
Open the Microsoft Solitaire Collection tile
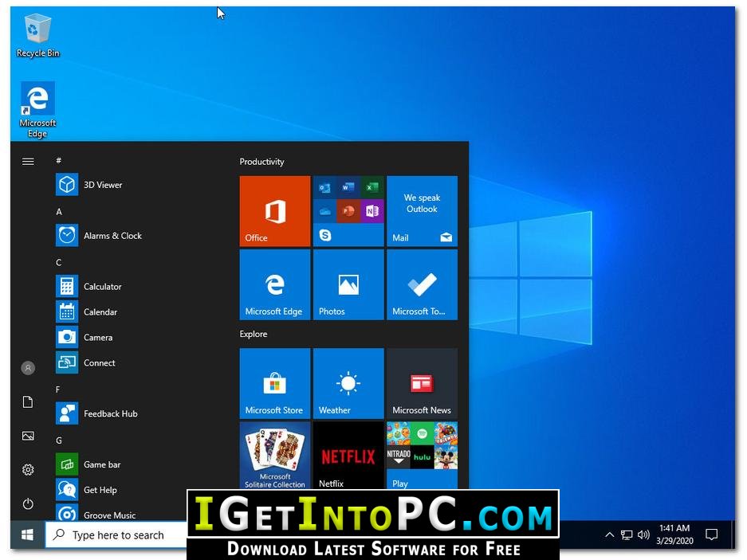[x=275, y=455]
